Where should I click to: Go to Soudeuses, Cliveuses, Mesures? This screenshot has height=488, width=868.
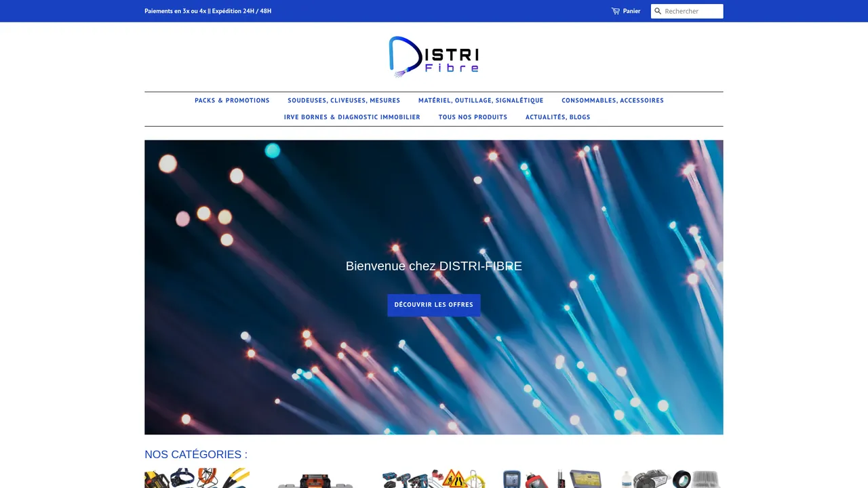344,100
